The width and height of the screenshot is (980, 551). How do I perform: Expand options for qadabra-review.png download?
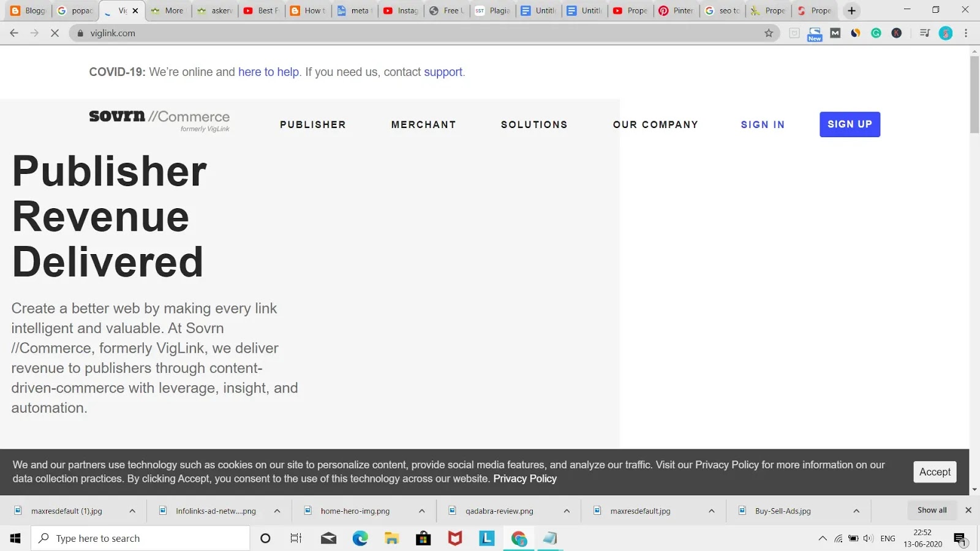tap(567, 511)
